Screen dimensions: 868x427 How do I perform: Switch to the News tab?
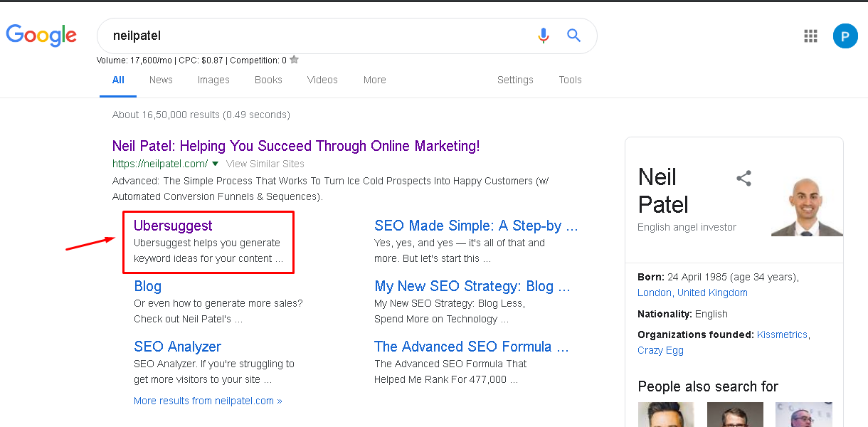pos(161,80)
